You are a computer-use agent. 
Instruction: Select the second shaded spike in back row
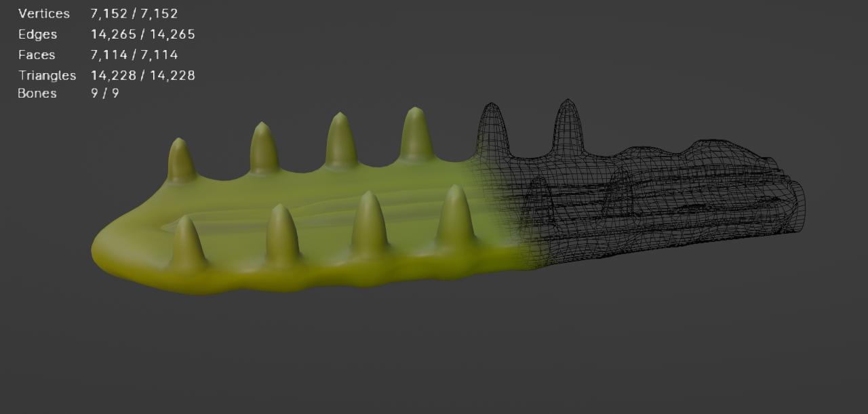[x=264, y=148]
